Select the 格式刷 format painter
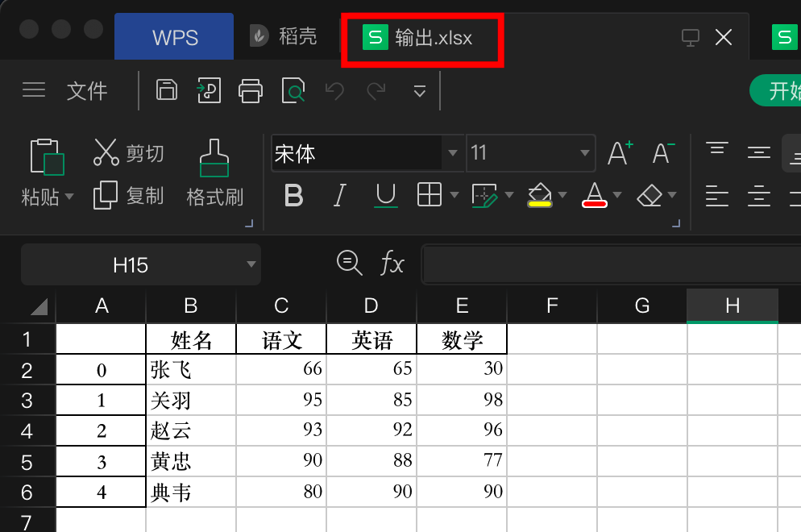This screenshot has width=801, height=532. [x=214, y=172]
